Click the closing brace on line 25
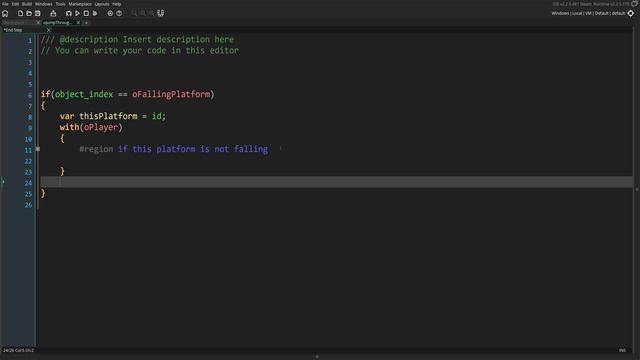This screenshot has width=640, height=360. [x=43, y=193]
